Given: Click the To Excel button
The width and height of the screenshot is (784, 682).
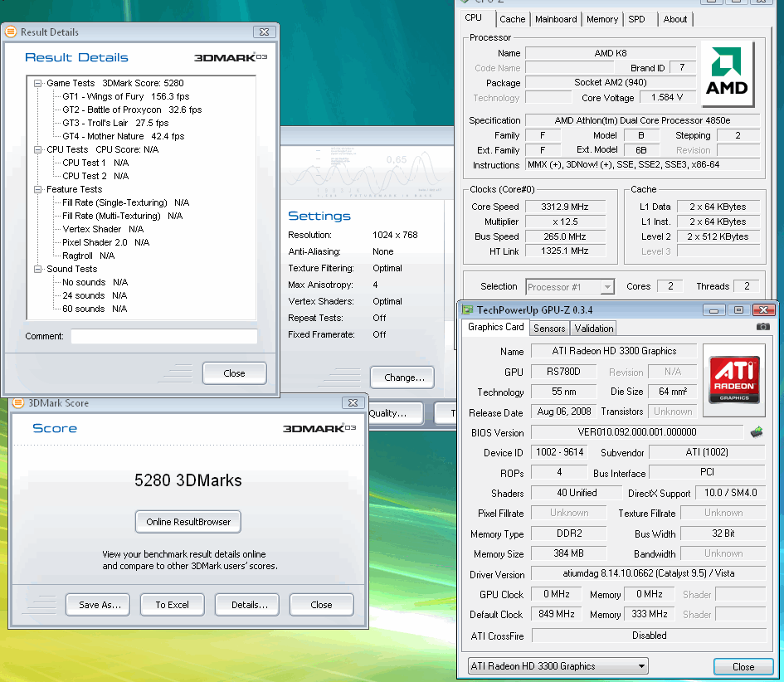Looking at the screenshot, I should click(x=173, y=605).
